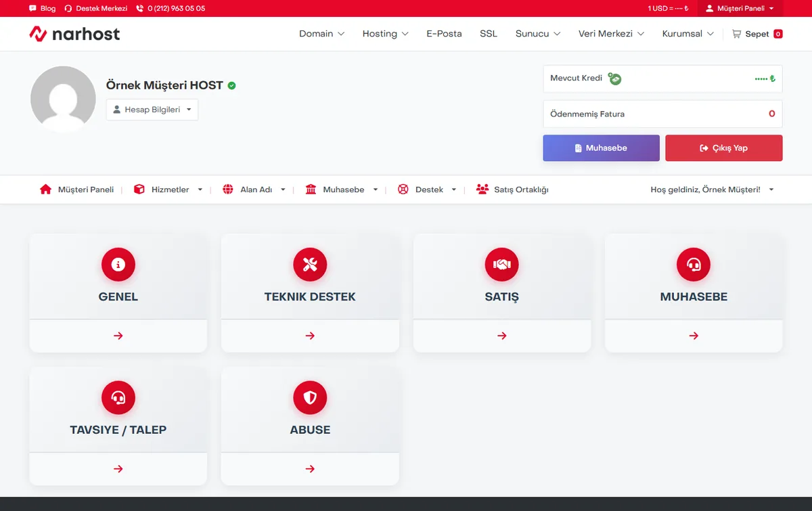Select the SATIŞ card title

tap(502, 296)
